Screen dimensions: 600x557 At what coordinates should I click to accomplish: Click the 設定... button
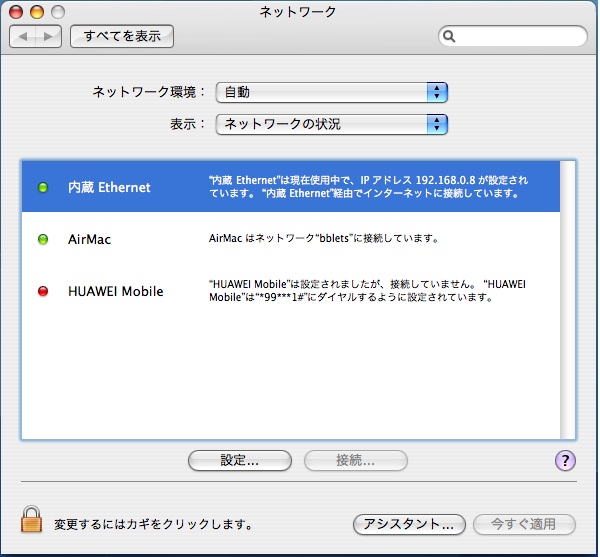pyautogui.click(x=240, y=460)
